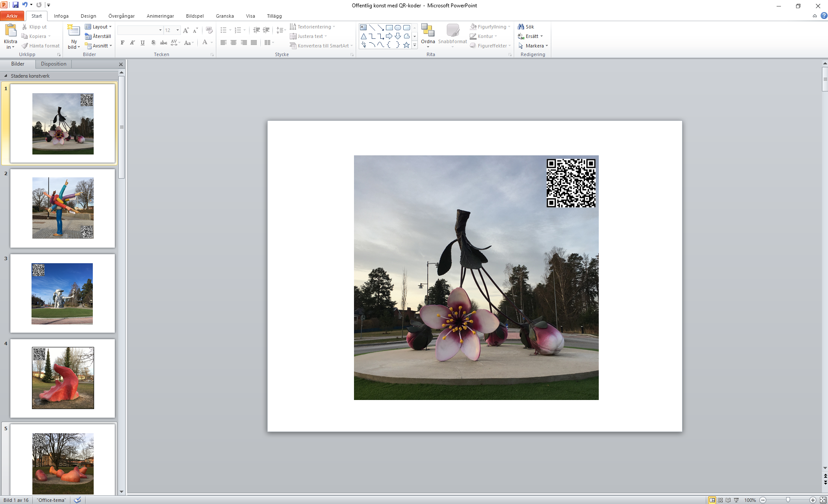Select the Right Arrow shape
828x504 pixels.
(x=389, y=36)
